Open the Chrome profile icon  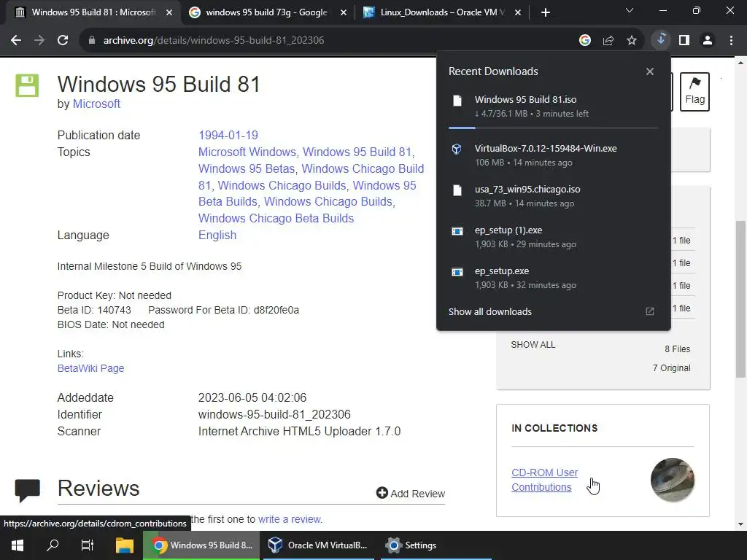coord(708,41)
